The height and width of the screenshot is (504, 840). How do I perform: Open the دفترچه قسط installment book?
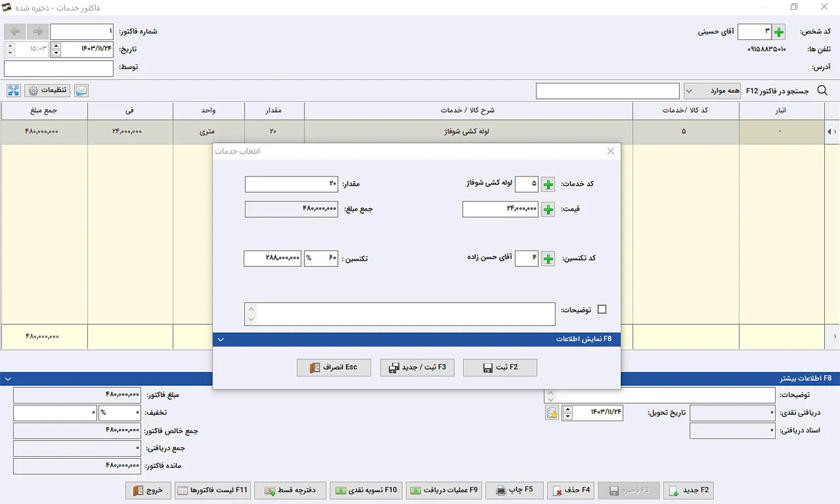tap(290, 490)
